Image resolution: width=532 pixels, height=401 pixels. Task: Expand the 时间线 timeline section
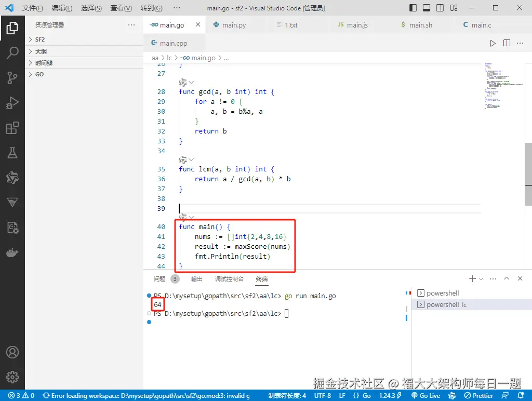click(x=84, y=63)
